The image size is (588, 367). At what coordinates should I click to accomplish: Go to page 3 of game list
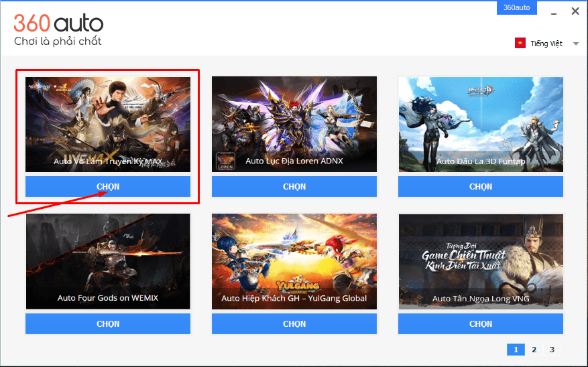click(x=552, y=350)
